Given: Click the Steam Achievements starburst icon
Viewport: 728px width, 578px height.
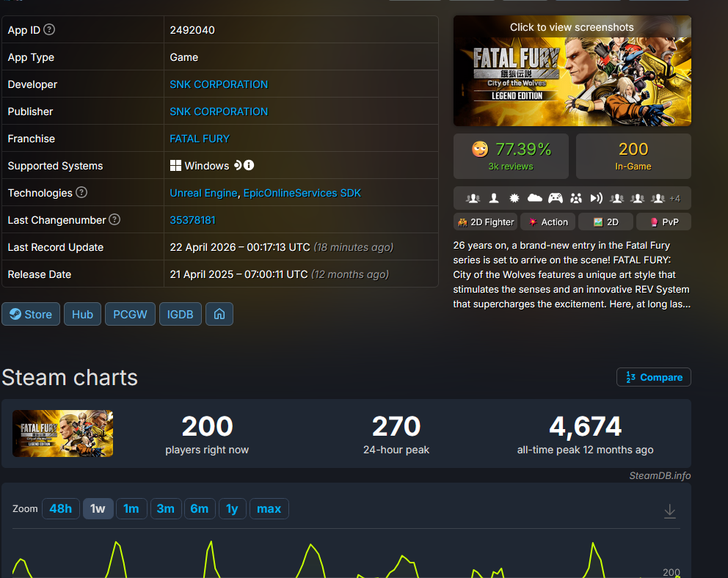Looking at the screenshot, I should [x=514, y=199].
